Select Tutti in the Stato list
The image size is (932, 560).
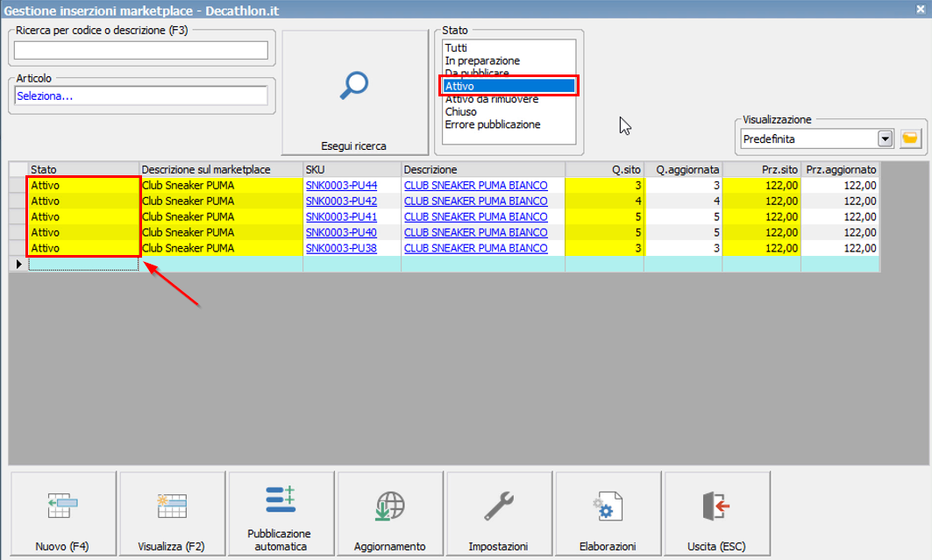[x=456, y=47]
